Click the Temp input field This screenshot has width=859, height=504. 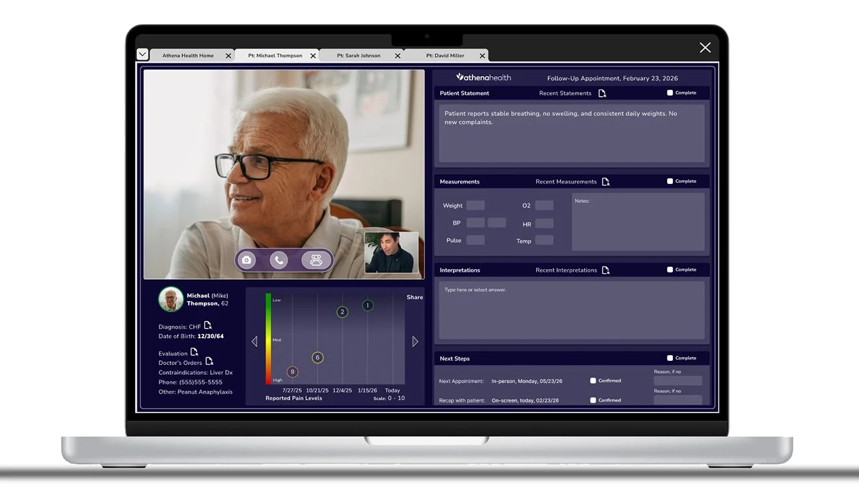[x=544, y=241]
